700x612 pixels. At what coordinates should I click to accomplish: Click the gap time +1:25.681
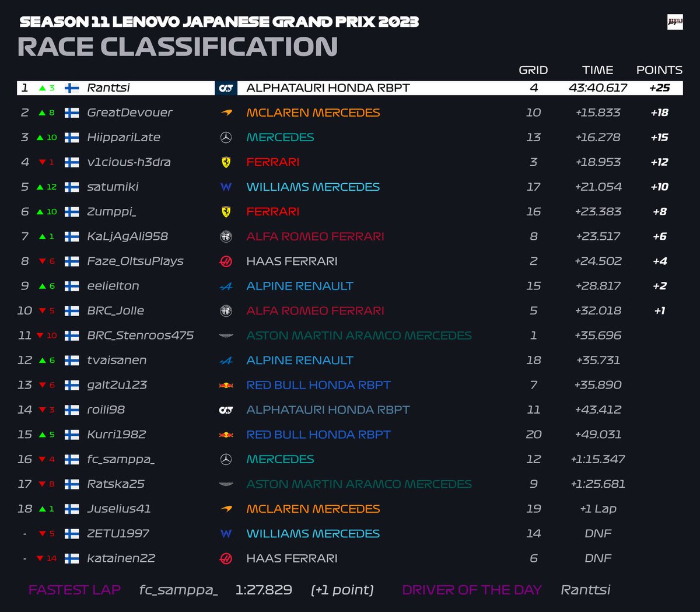point(598,484)
